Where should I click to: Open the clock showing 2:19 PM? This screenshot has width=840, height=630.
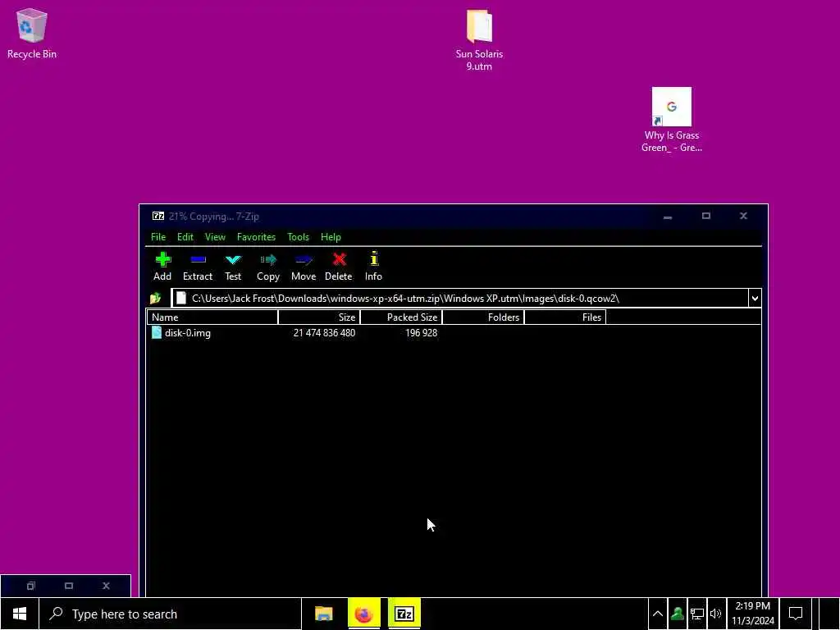753,614
